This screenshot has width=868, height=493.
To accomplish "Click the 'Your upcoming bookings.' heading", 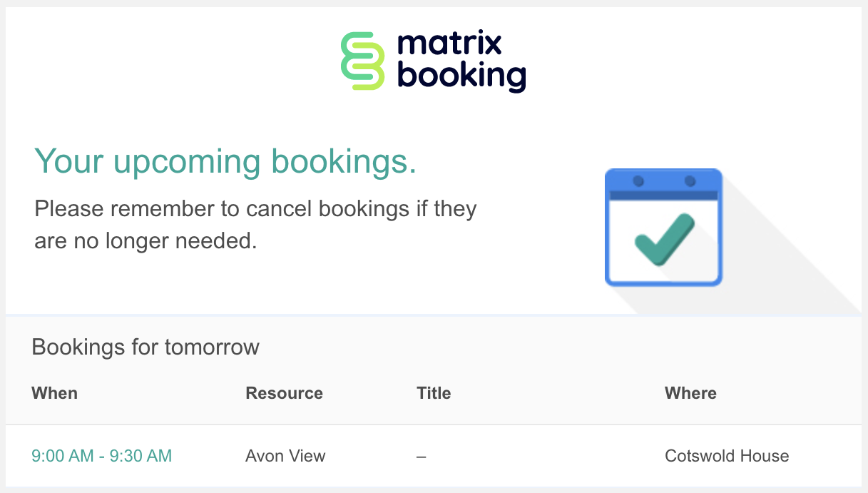I will [x=225, y=163].
